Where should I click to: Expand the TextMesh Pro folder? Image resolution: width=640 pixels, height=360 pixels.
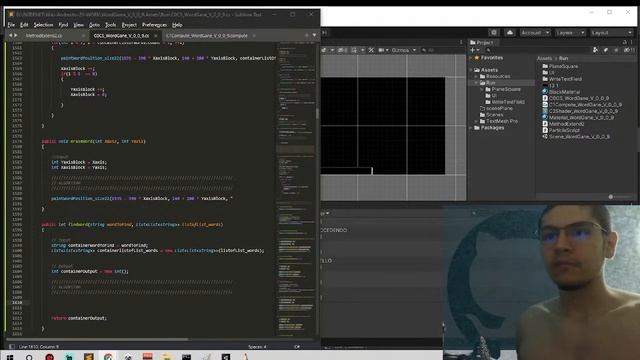[x=476, y=122]
